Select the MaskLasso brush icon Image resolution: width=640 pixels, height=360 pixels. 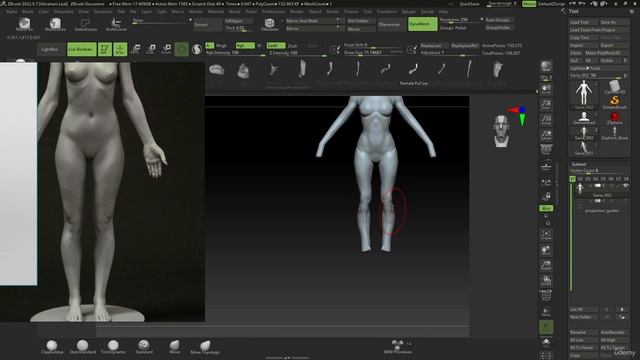55,24
